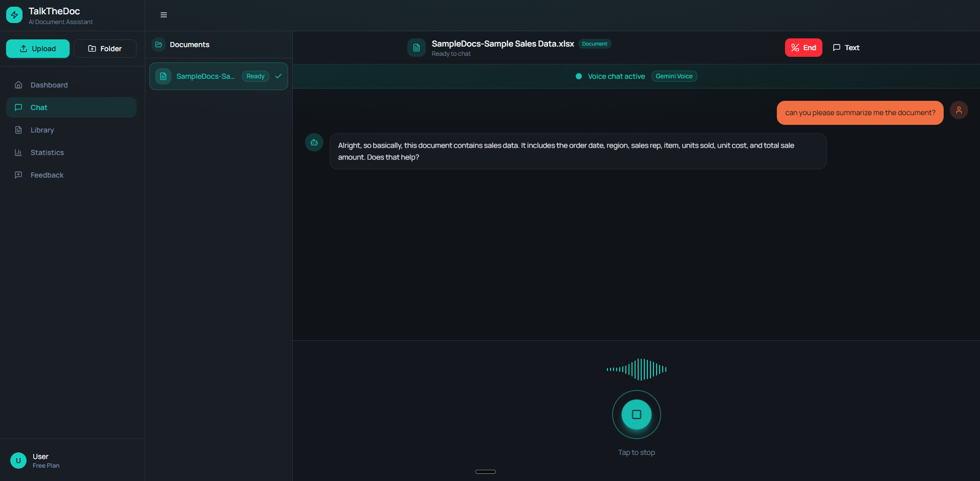Click the Documents folder icon
The image size is (980, 481).
pos(159,45)
